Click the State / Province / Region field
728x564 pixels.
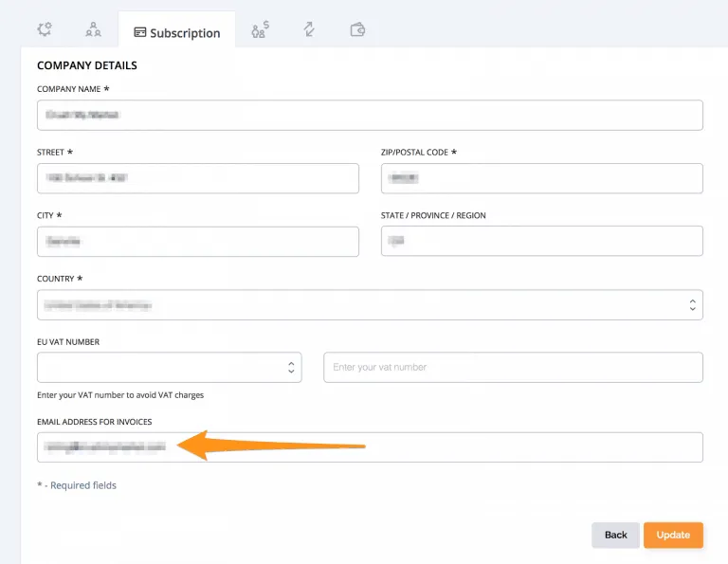(x=542, y=241)
